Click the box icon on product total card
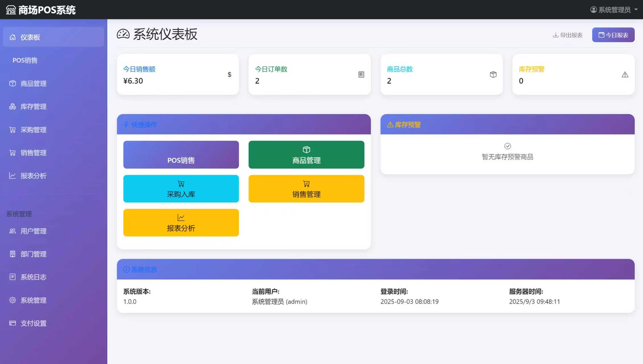643x364 pixels. point(493,75)
